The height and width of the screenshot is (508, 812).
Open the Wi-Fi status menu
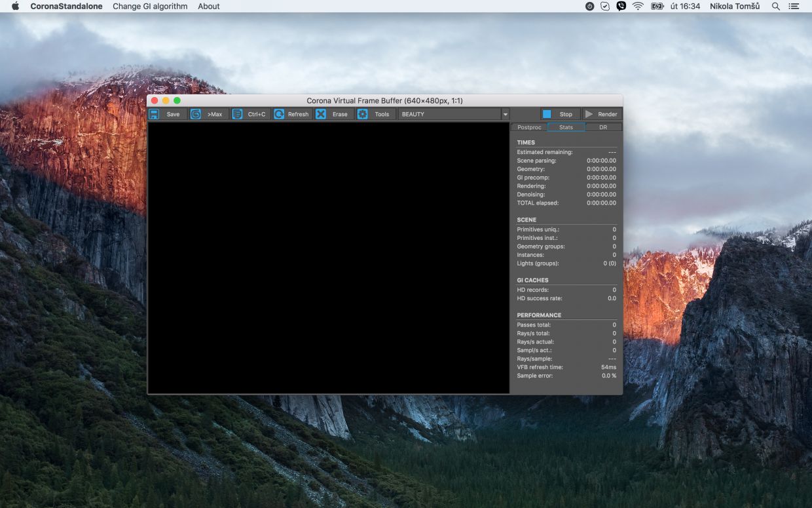click(638, 6)
